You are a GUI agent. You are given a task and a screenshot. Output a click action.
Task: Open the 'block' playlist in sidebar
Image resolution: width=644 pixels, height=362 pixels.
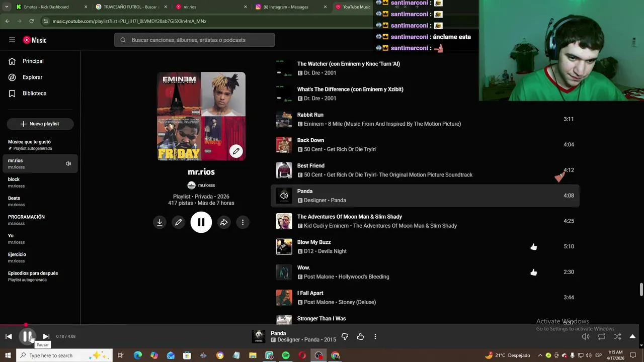click(x=40, y=183)
